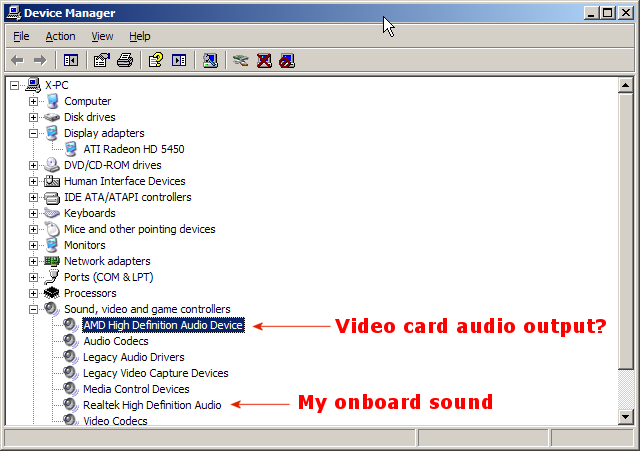Open the File menu
Image resolution: width=640 pixels, height=451 pixels.
[x=21, y=36]
